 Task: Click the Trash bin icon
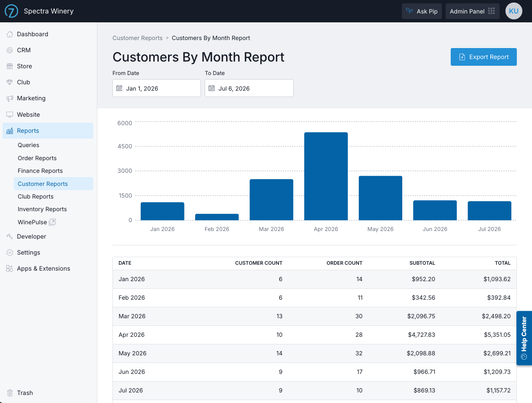click(x=10, y=393)
